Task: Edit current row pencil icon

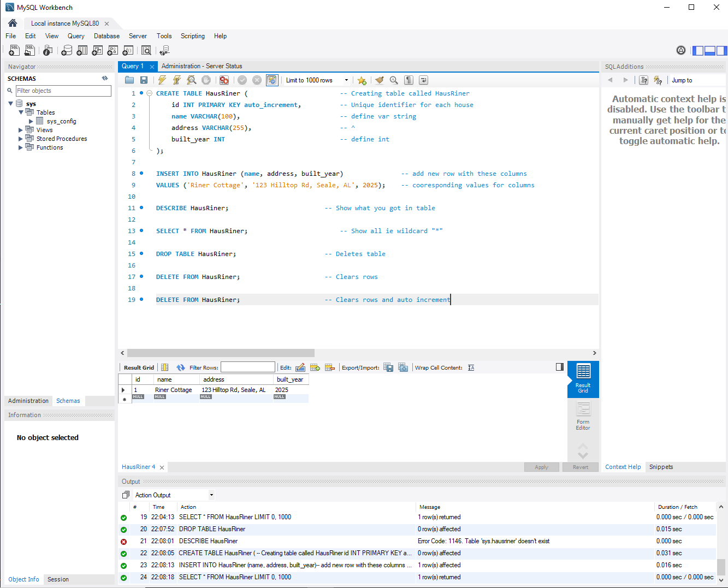Action: click(x=300, y=367)
